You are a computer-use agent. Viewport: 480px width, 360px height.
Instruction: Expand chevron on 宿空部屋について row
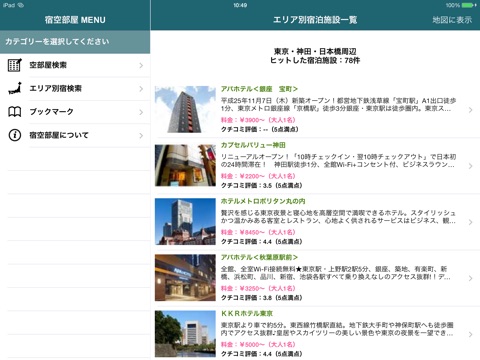(141, 135)
